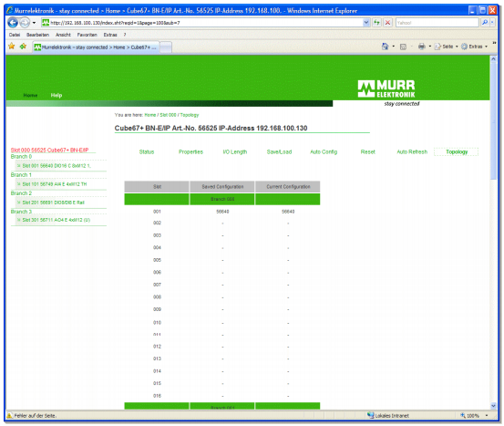504x426 pixels.
Task: Click the Yahoo search input box
Action: (x=437, y=23)
